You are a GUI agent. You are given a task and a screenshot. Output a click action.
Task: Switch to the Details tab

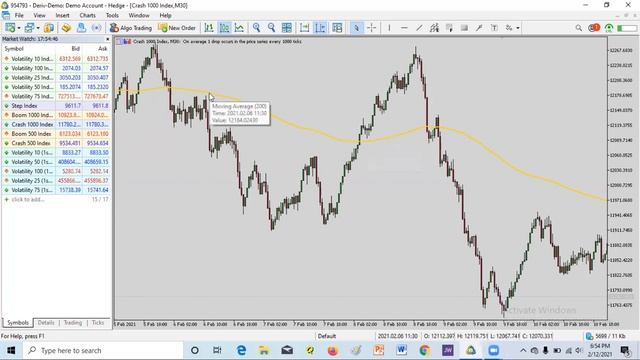tap(46, 322)
